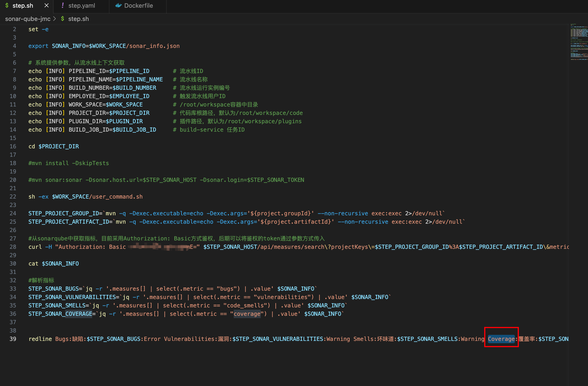The image size is (588, 386).
Task: Click the '# build-service' comment on line 14
Action: click(x=209, y=130)
